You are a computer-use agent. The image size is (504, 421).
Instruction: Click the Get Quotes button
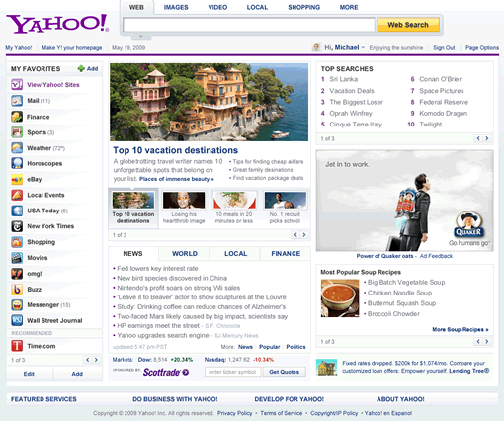point(284,372)
